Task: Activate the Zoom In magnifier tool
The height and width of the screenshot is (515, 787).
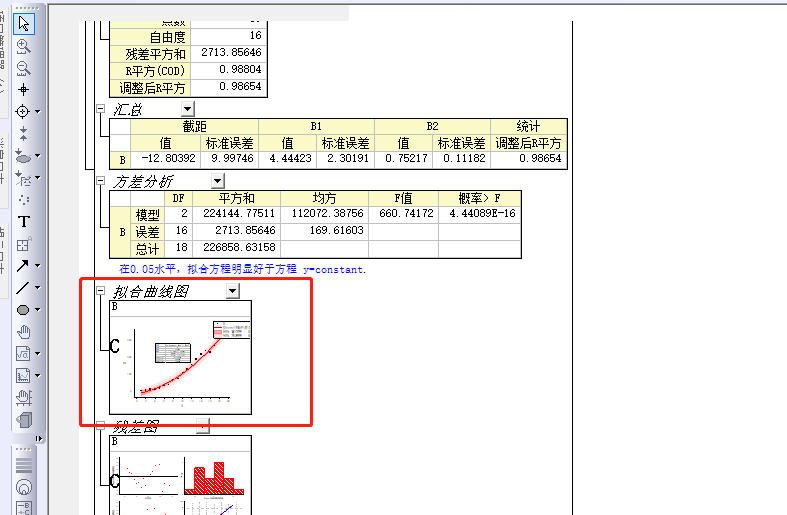Action: pos(23,46)
